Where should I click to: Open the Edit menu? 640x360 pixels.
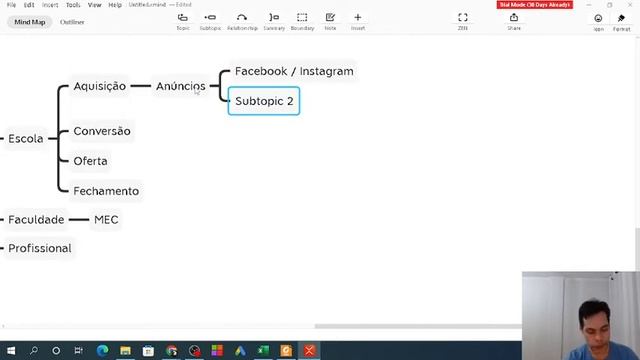click(x=29, y=5)
